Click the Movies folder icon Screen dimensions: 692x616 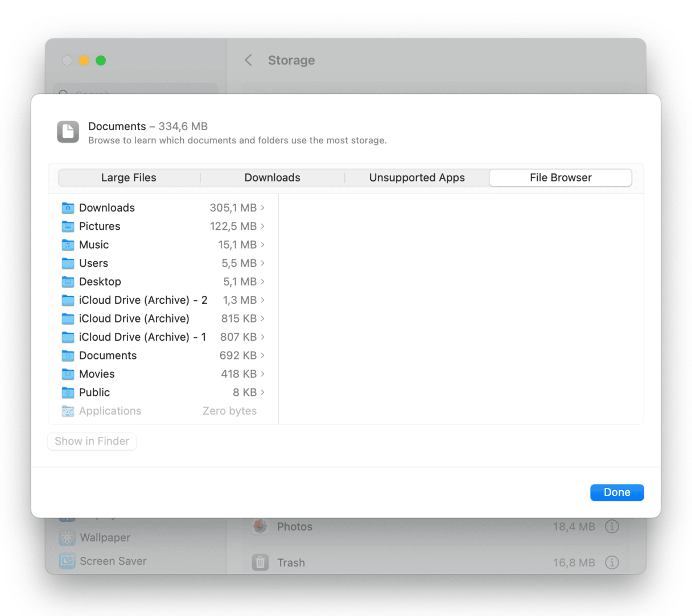pyautogui.click(x=68, y=374)
